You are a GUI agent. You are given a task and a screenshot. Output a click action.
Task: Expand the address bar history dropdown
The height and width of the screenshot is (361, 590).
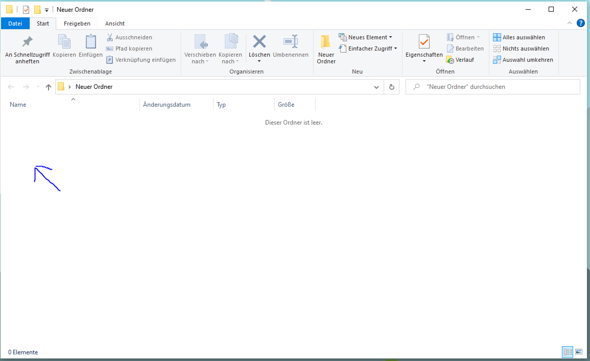tap(376, 87)
